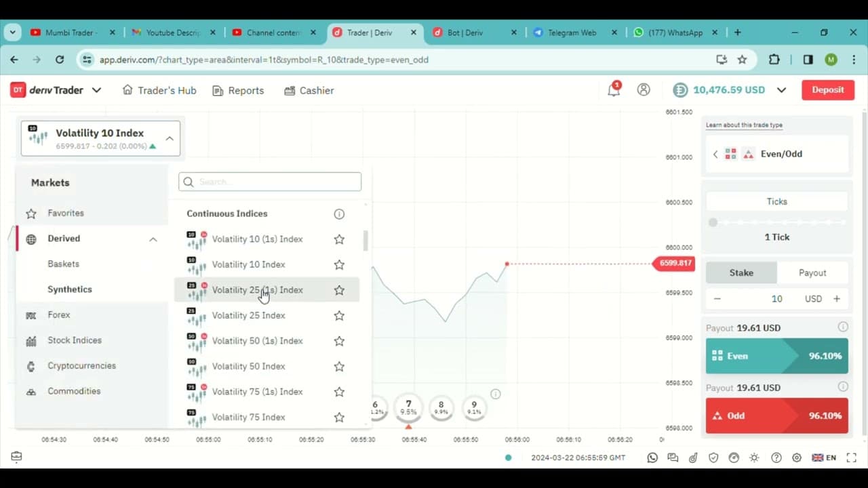Star Volatility 50 Index as favorite
The width and height of the screenshot is (868, 488).
[339, 366]
